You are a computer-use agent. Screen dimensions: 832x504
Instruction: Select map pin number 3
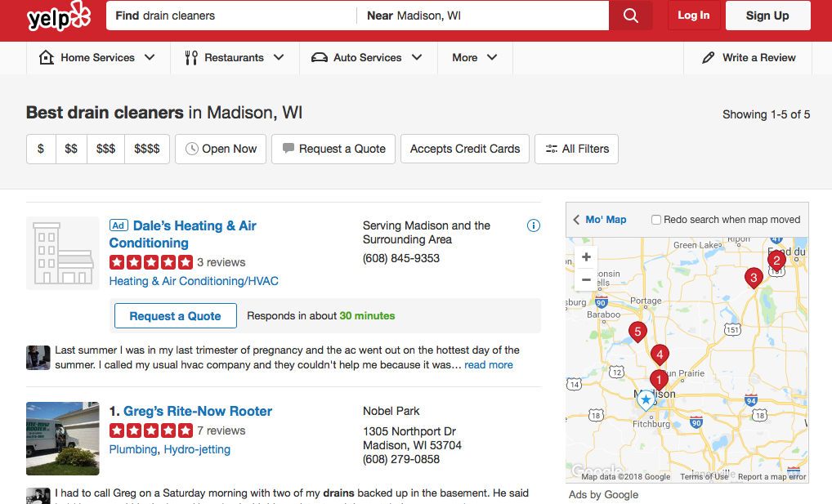point(754,277)
